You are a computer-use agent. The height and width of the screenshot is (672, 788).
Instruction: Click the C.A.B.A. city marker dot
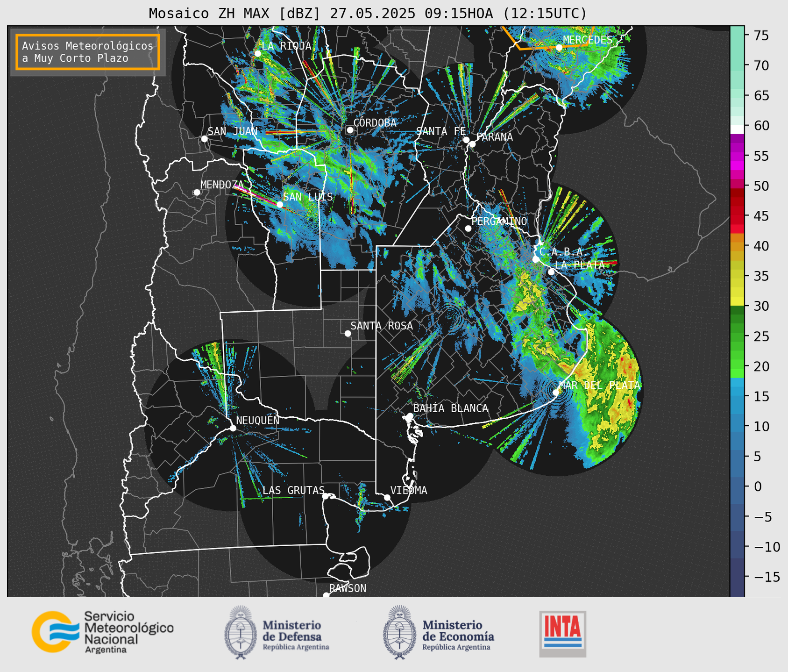tap(536, 259)
